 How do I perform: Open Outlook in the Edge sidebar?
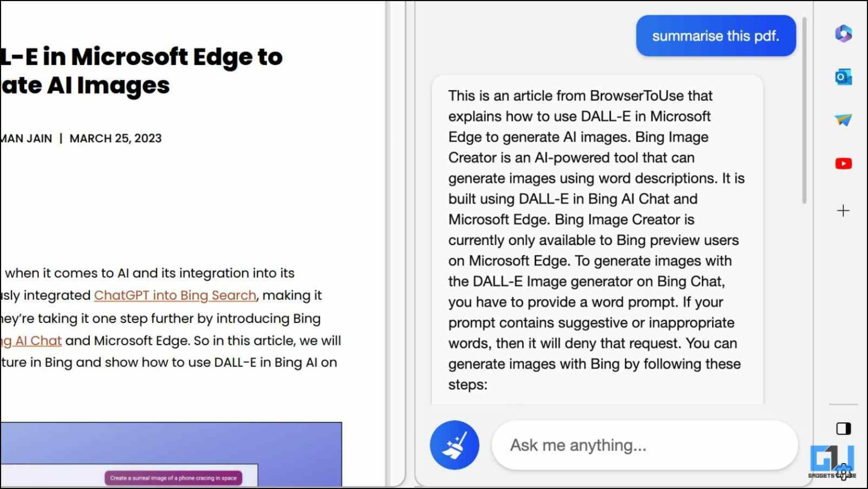coord(843,77)
